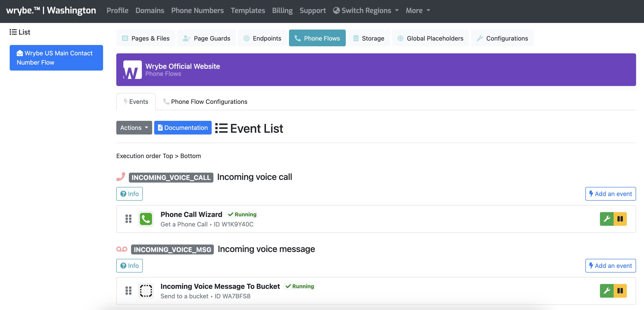
Task: Grab the Phone Call Wizard drag handle
Action: pos(128,219)
